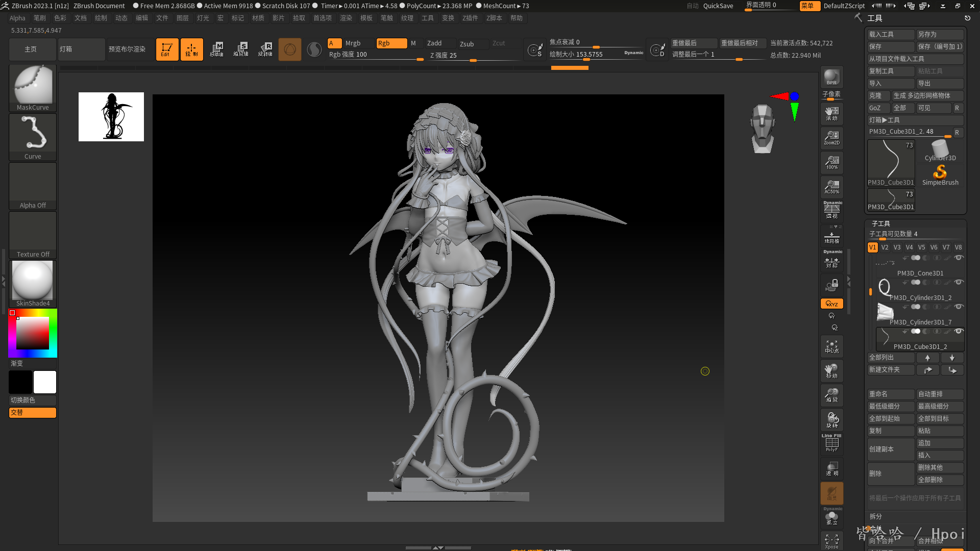Toggle XYZ rotation mode
Image resolution: width=980 pixels, height=551 pixels.
click(831, 304)
